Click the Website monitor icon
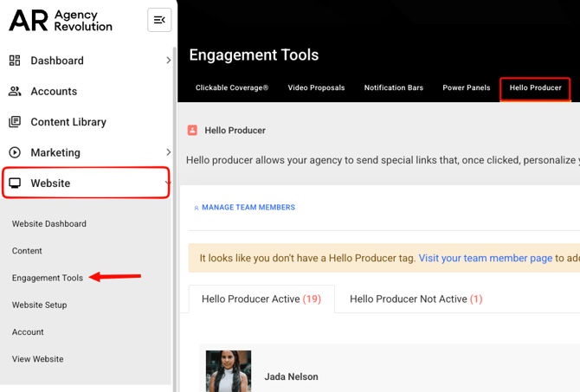Screen dimensions: 580x392 coord(15,183)
